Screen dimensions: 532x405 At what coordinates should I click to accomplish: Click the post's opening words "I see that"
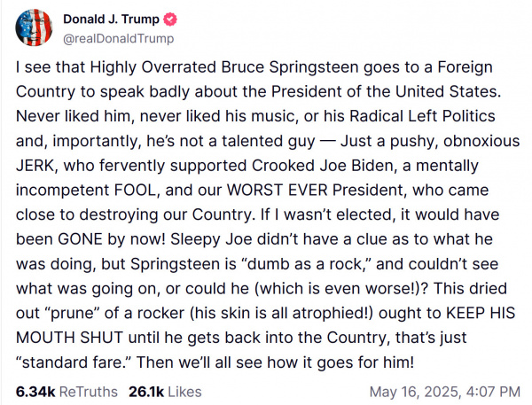44,67
